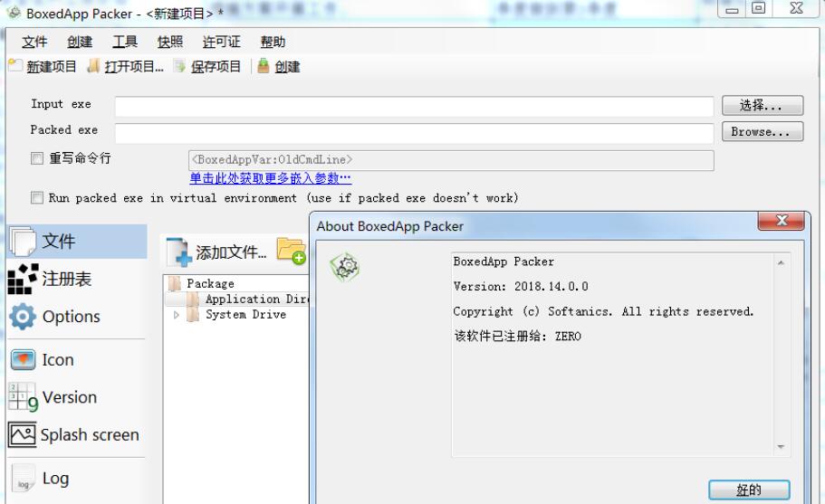825x504 pixels.
Task: Click the 创建 build icon in toolbar
Action: 263,66
